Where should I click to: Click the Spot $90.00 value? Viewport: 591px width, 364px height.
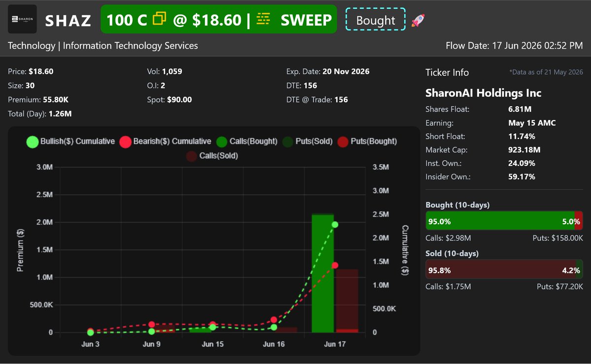(179, 100)
